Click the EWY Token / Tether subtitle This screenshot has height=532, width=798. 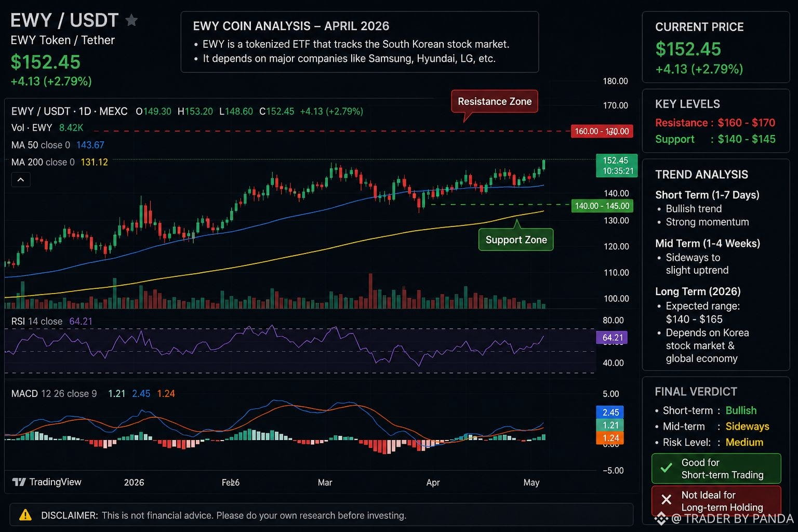coord(63,40)
